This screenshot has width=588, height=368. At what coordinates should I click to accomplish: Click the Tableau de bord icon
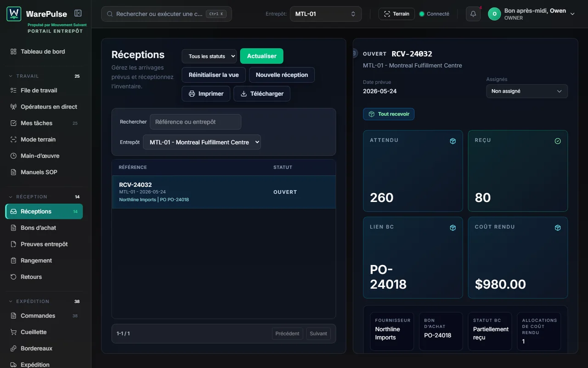(x=13, y=52)
